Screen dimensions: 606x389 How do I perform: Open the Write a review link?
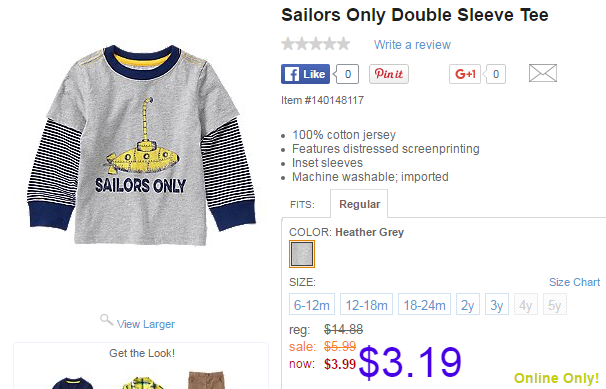[412, 45]
